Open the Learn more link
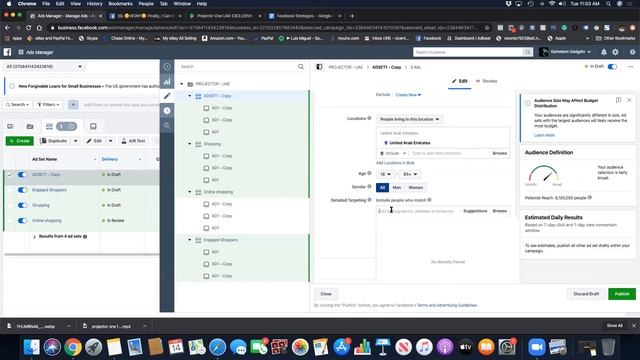The width and height of the screenshot is (640, 360). click(x=544, y=135)
